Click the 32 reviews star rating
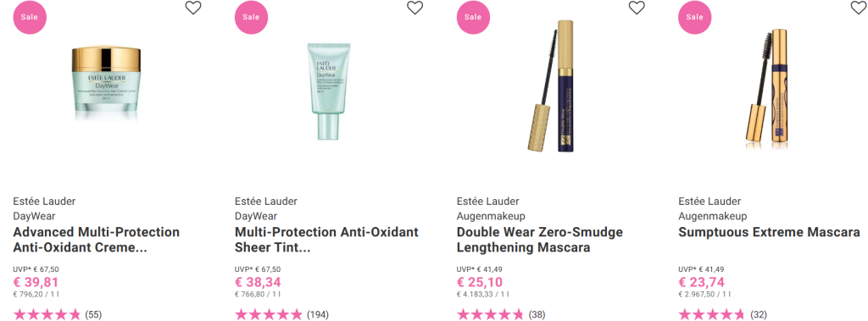The image size is (868, 321). click(x=722, y=315)
